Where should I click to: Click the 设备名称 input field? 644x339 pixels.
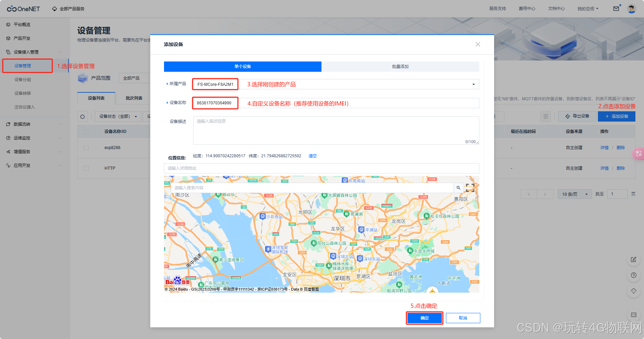(x=336, y=103)
